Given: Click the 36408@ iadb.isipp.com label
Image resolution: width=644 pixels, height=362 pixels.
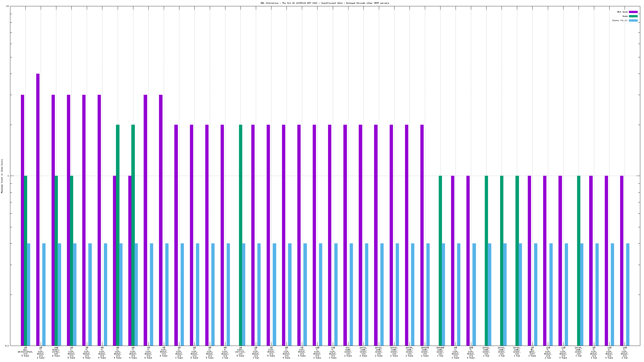Looking at the screenshot, I should coord(440,352).
